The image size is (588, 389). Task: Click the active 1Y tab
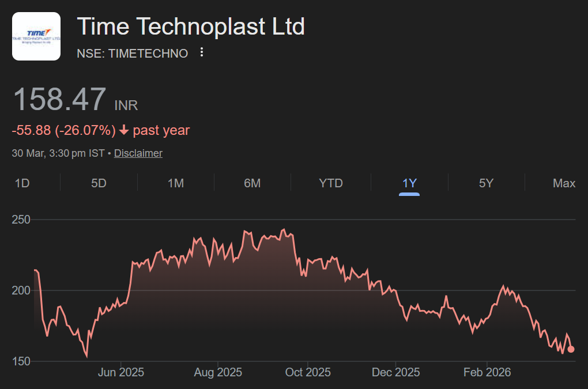pos(409,183)
